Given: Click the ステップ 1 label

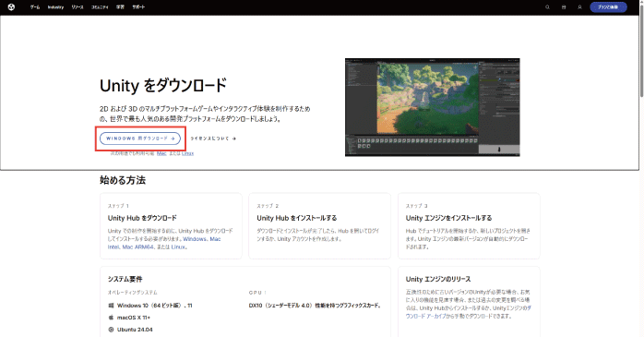Looking at the screenshot, I should (118, 206).
